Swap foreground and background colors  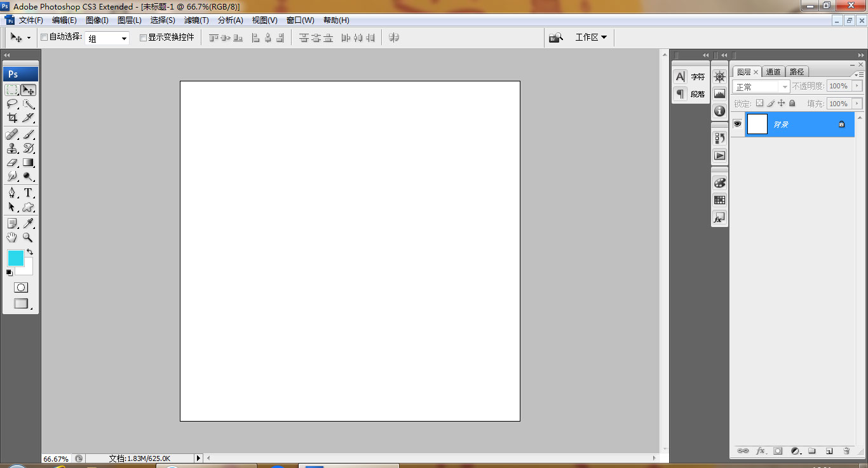pyautogui.click(x=30, y=252)
